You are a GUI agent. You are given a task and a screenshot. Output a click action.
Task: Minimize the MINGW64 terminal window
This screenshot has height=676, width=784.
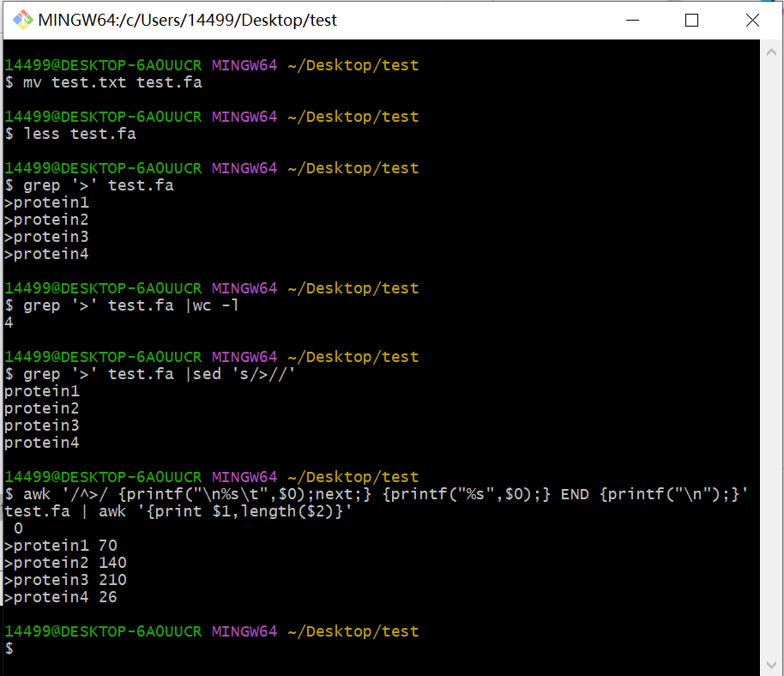click(632, 20)
